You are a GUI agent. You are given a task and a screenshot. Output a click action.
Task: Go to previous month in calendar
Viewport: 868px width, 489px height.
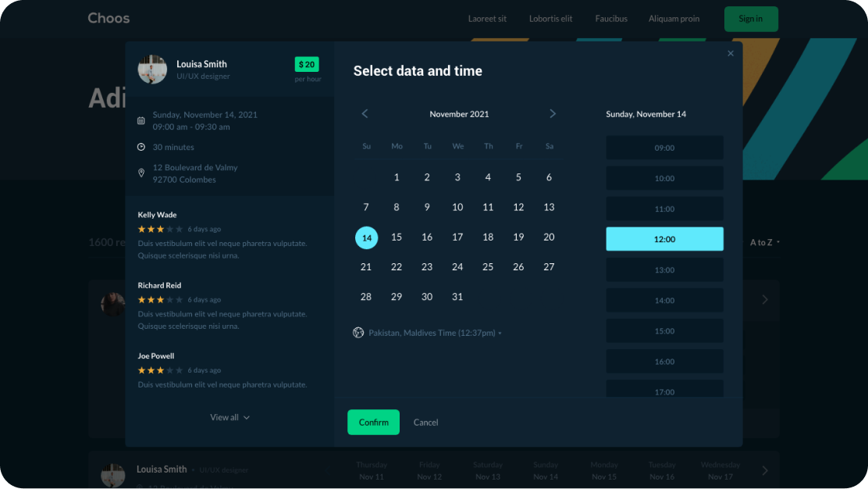coord(365,114)
